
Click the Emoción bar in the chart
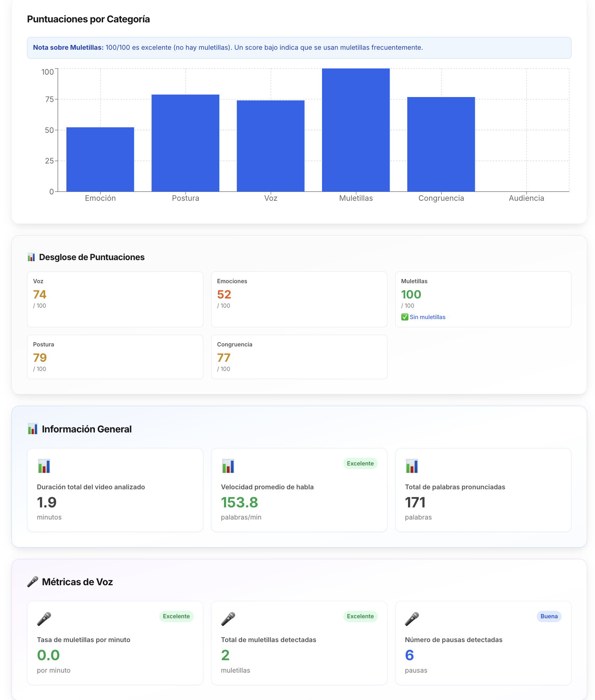[x=100, y=159]
